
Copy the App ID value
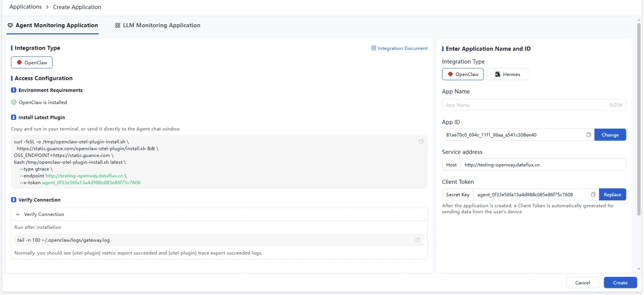pyautogui.click(x=589, y=135)
